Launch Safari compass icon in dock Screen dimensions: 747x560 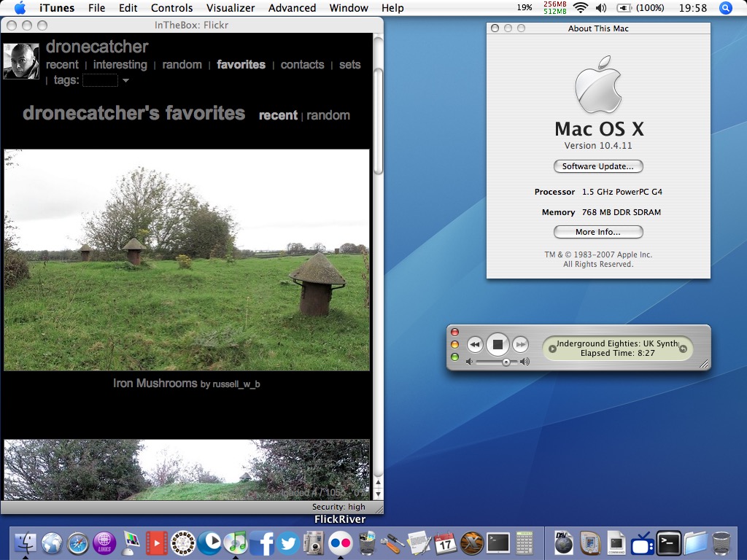(78, 542)
